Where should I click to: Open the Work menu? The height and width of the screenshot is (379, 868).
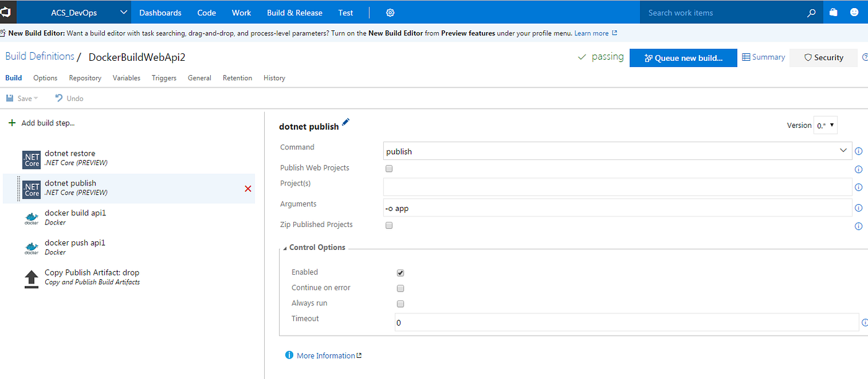click(x=241, y=12)
